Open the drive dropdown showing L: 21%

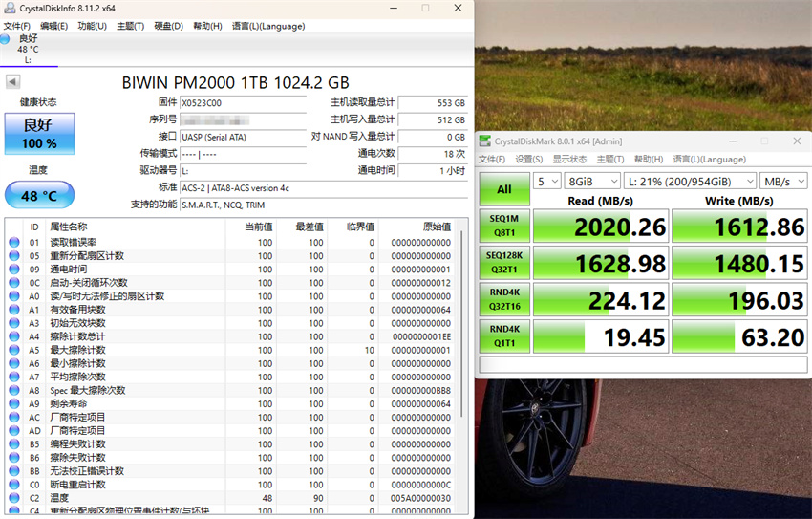pos(691,182)
